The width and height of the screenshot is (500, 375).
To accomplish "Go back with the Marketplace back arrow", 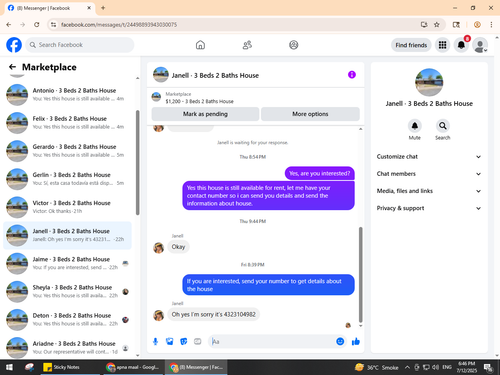I will pos(12,67).
